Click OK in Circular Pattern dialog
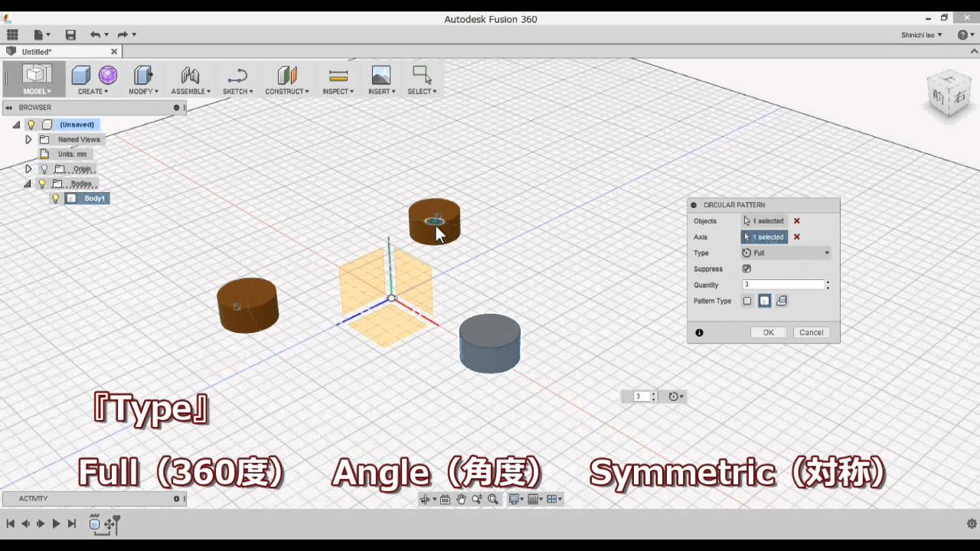Viewport: 980px width, 551px height. pos(769,333)
